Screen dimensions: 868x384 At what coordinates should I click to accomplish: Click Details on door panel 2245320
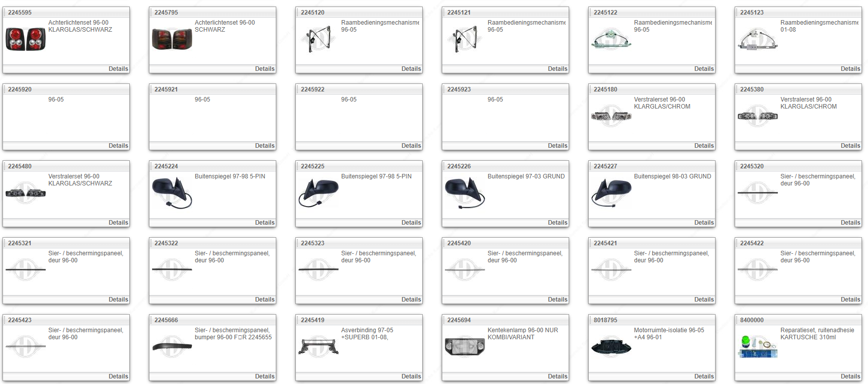850,223
